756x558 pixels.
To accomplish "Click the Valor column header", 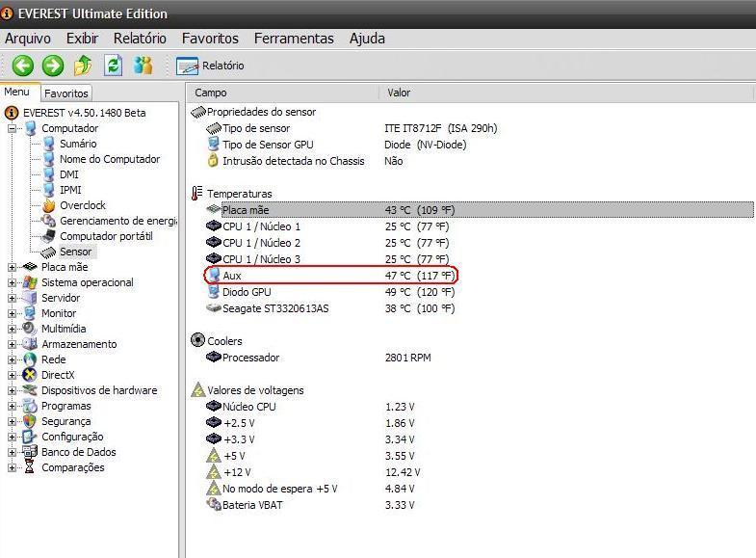I will click(399, 93).
